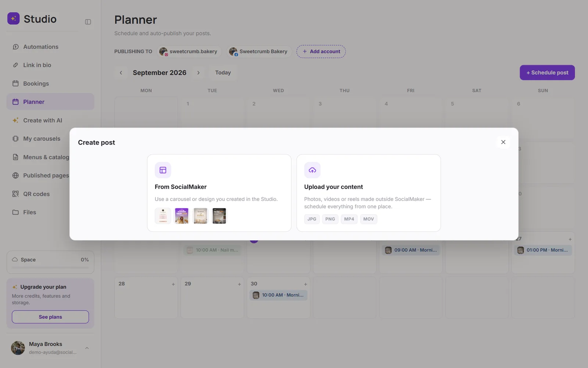Open Automations in the sidebar
This screenshot has width=588, height=368.
(50, 47)
